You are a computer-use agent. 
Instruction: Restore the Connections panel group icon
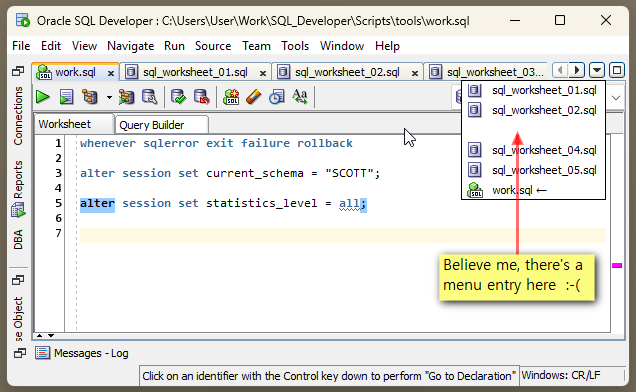pos(18,71)
